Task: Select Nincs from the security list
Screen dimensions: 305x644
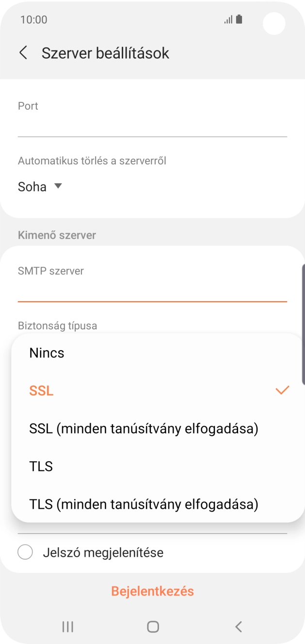Action: pos(47,353)
